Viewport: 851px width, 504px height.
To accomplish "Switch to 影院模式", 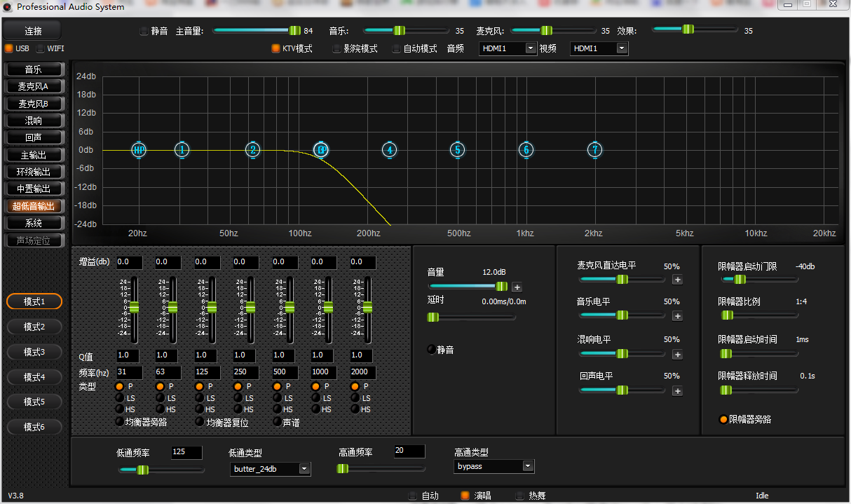I will [x=336, y=49].
